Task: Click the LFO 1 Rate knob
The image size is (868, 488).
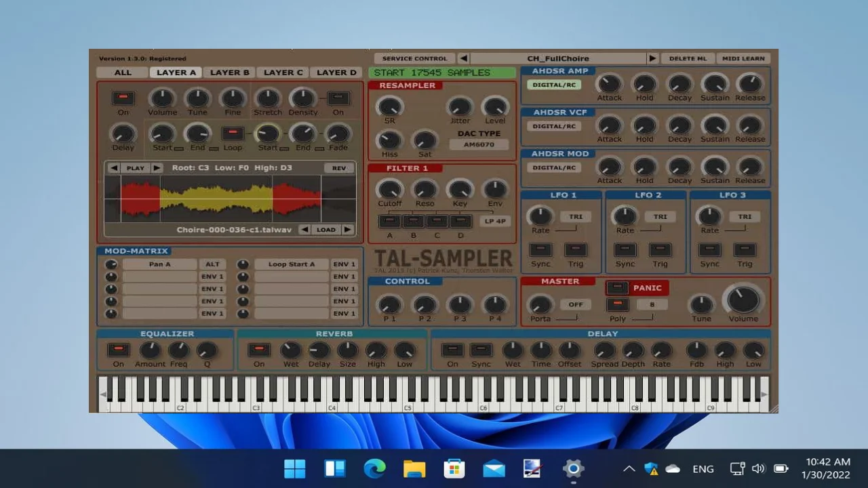Action: [540, 216]
